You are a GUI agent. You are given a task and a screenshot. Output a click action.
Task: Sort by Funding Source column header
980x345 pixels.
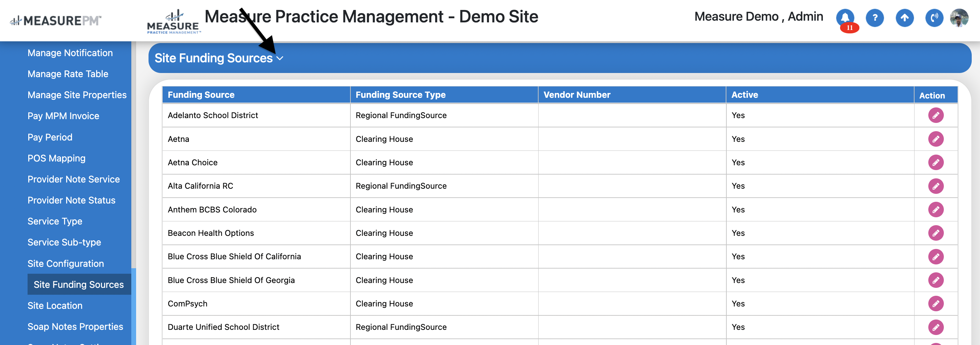(256, 95)
